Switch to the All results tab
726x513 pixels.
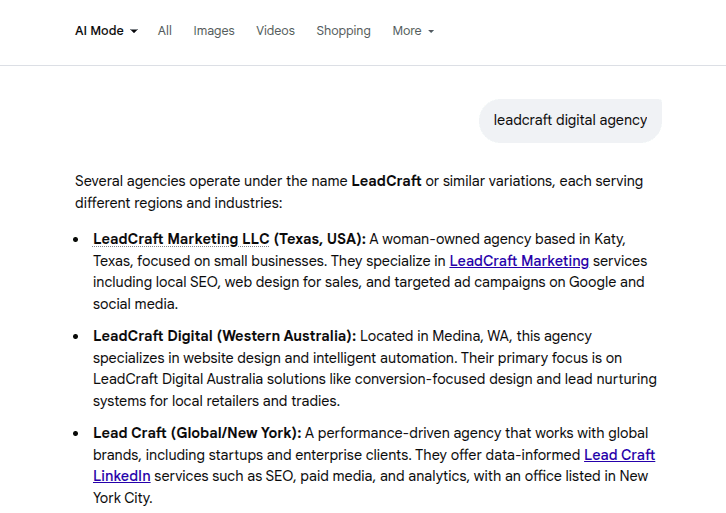[165, 31]
